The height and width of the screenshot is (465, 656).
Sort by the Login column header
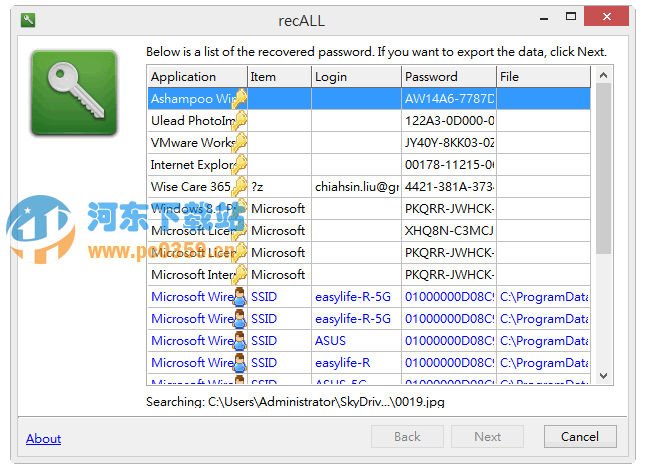[x=356, y=77]
